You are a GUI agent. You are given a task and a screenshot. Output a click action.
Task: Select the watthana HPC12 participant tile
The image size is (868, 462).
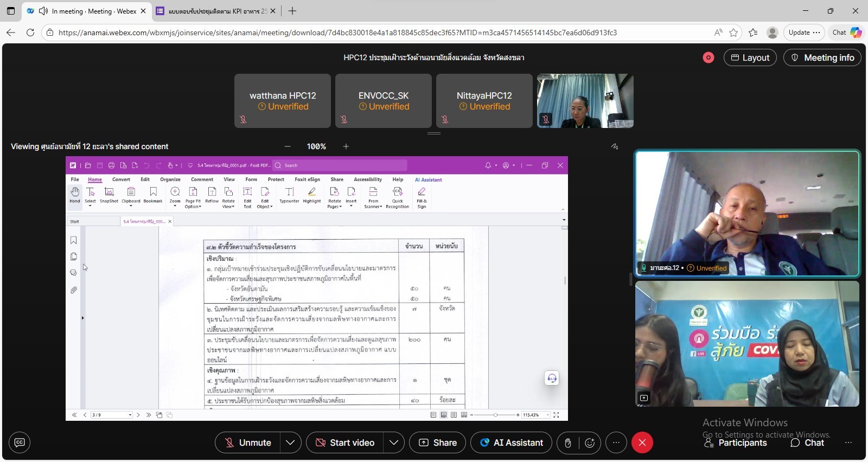coord(283,101)
